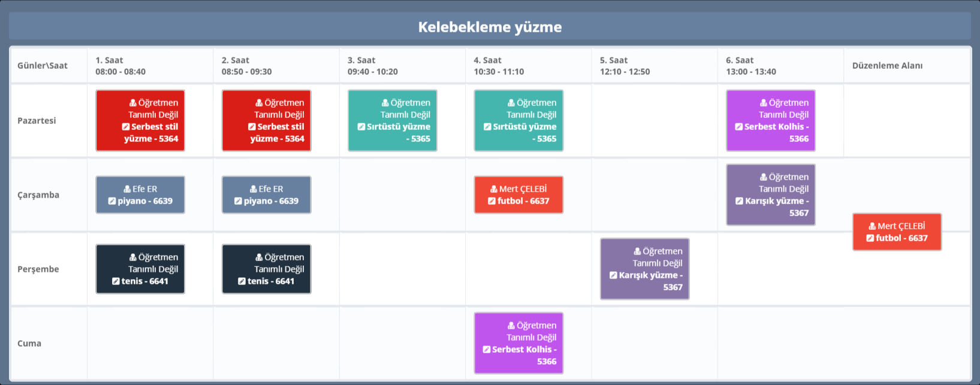Viewport: 980px width, 385px height.
Task: Click edit icon on Monday first hour Serbest stil card
Action: coord(126,127)
